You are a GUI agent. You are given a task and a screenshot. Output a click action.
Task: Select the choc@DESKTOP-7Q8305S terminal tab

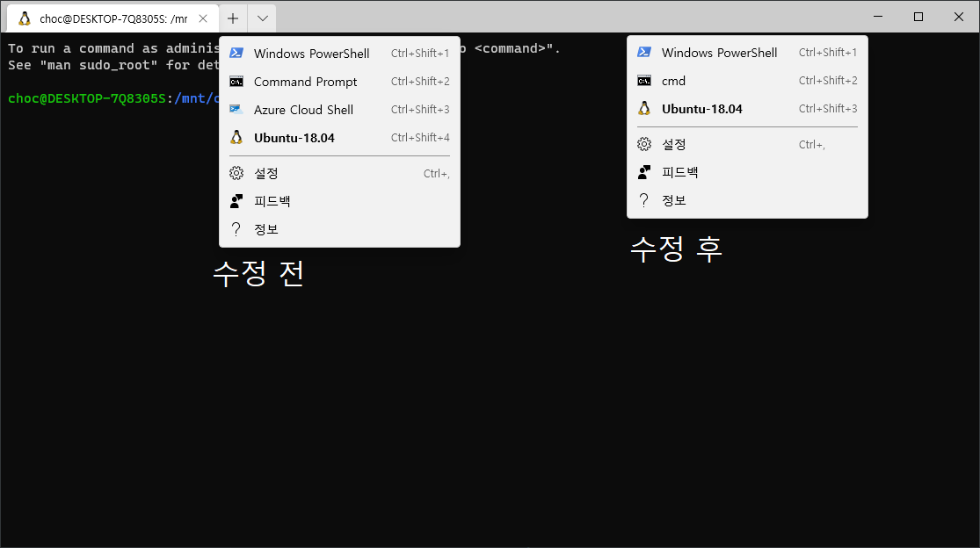(113, 18)
